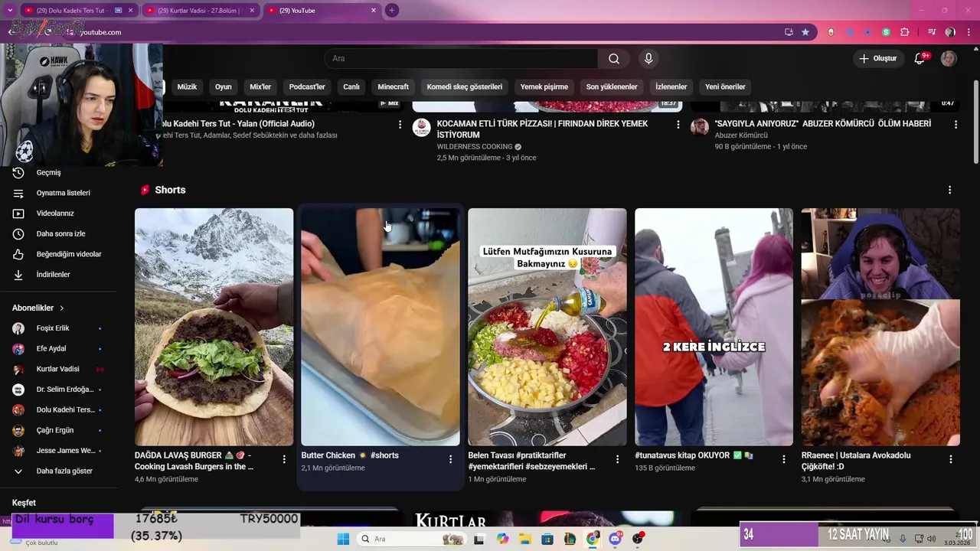Open more options for tunatavus kitap OKUYOR short
The width and height of the screenshot is (980, 551).
[x=784, y=459]
